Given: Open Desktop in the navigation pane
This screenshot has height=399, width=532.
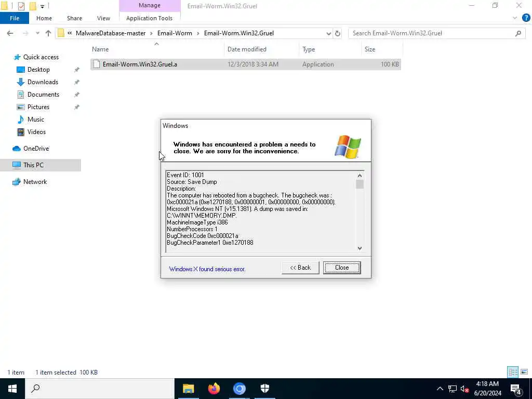Looking at the screenshot, I should [38, 70].
